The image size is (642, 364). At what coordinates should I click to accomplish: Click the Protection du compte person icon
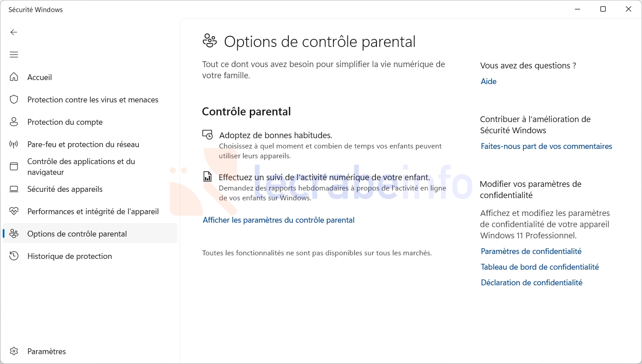[14, 122]
